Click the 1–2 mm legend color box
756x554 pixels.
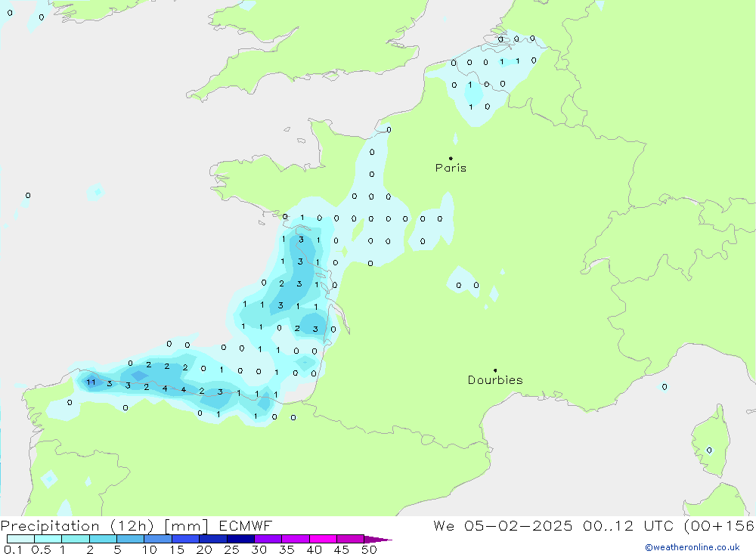76,539
